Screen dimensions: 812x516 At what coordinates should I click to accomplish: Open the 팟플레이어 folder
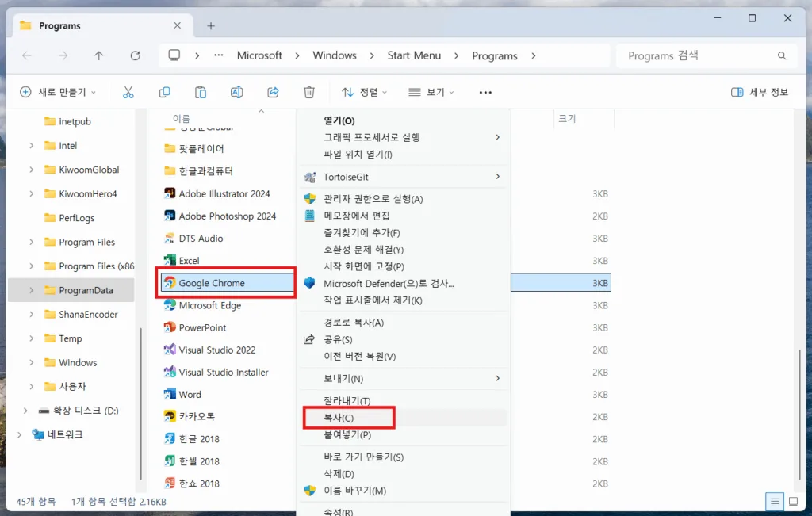[x=201, y=148]
